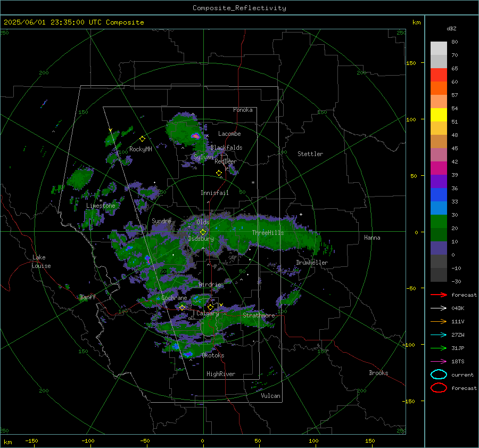Screen dimensions: 479x448
Task: Click the green 31JP arrow in legend
Action: click(x=439, y=348)
